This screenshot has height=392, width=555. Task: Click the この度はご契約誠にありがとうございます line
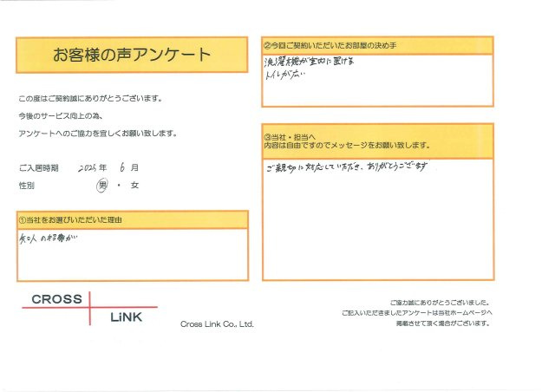[90, 99]
